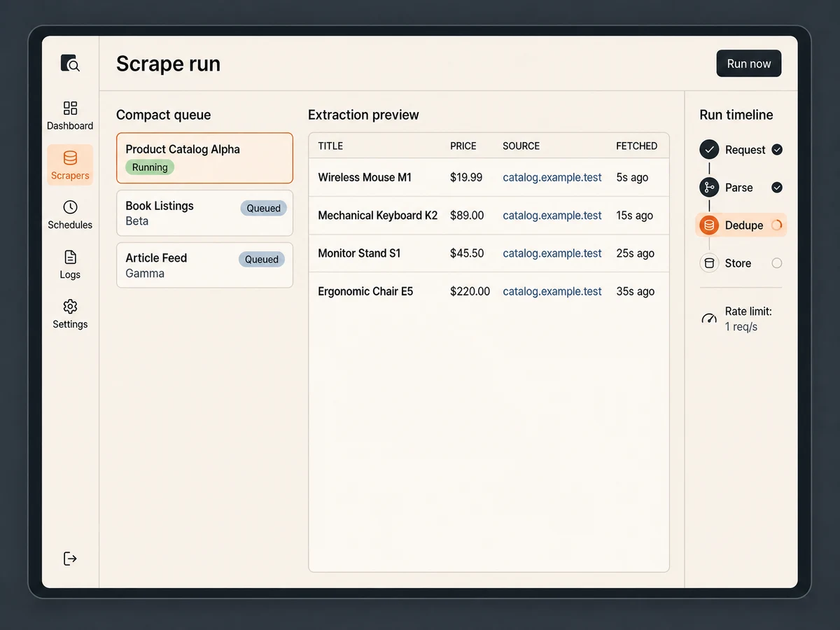Click the Running status badge
The height and width of the screenshot is (630, 840).
coord(150,167)
